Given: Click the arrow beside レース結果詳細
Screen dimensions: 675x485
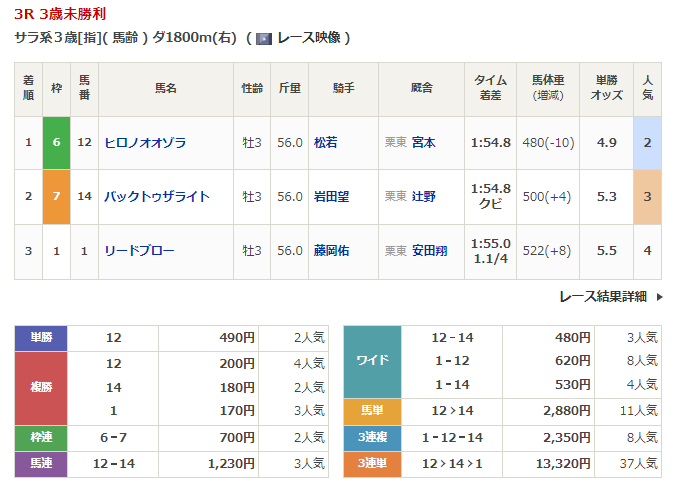Looking at the screenshot, I should pyautogui.click(x=657, y=297).
